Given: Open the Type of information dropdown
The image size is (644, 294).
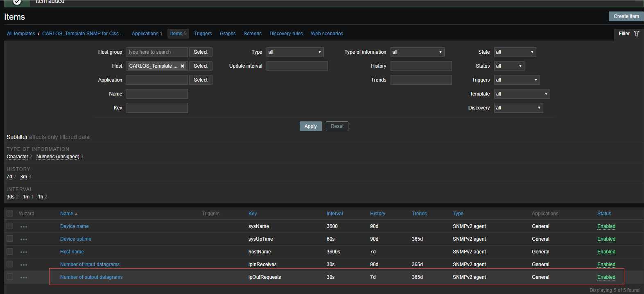Looking at the screenshot, I should pos(417,52).
